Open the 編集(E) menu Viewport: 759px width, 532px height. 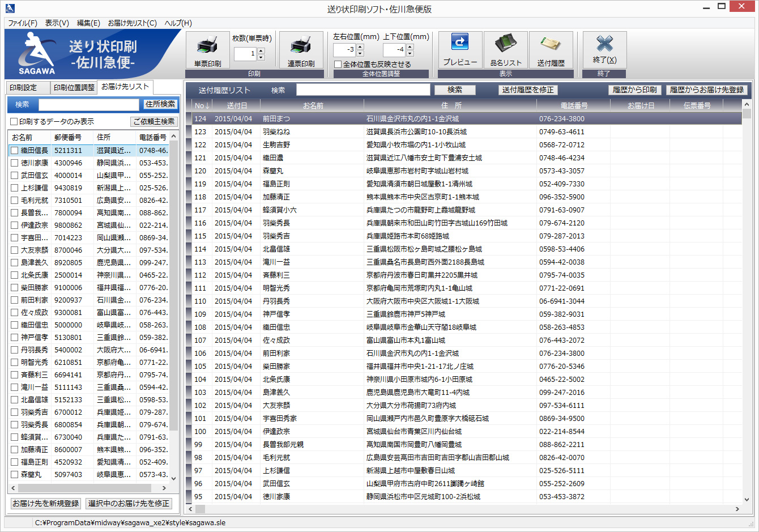88,23
